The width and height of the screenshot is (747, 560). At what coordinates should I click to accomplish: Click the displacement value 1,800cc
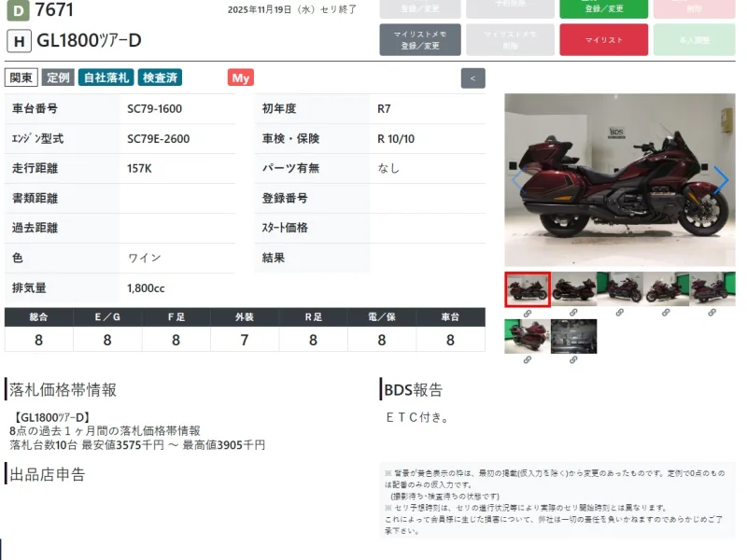click(x=146, y=288)
